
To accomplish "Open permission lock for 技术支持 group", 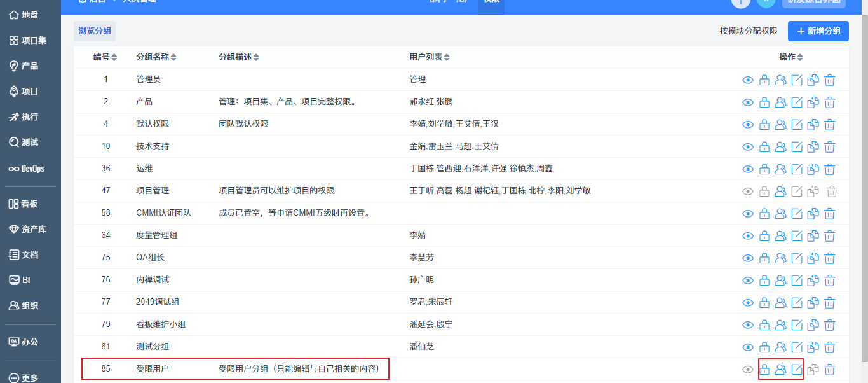I will (x=764, y=147).
